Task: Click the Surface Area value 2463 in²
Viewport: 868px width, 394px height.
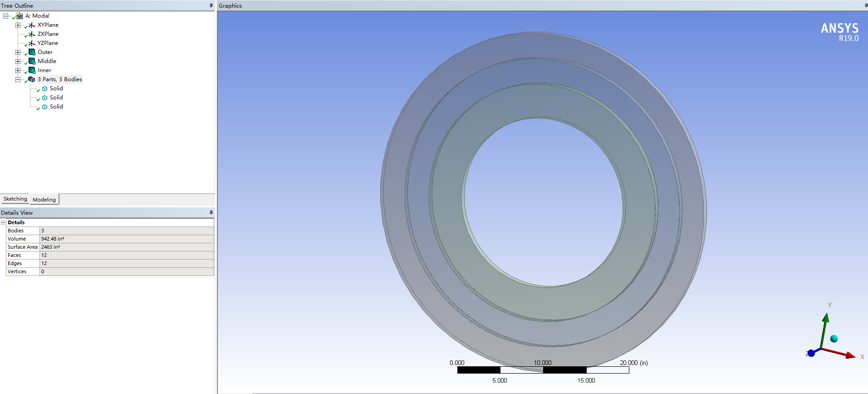Action: pos(127,247)
